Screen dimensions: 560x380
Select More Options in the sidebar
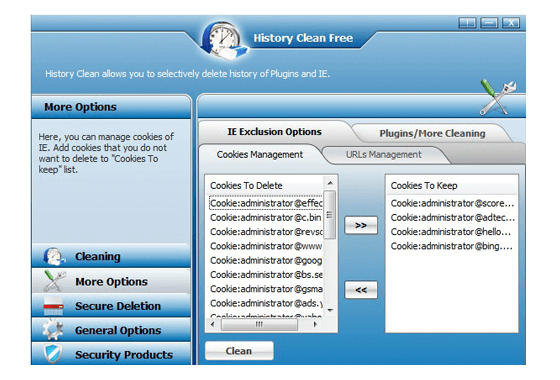(x=111, y=281)
